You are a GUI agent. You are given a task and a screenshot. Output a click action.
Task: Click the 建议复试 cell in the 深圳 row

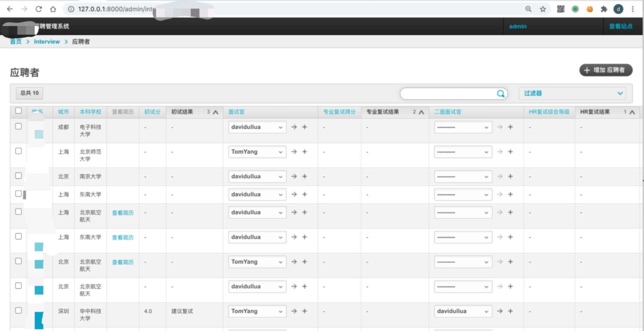(182, 311)
